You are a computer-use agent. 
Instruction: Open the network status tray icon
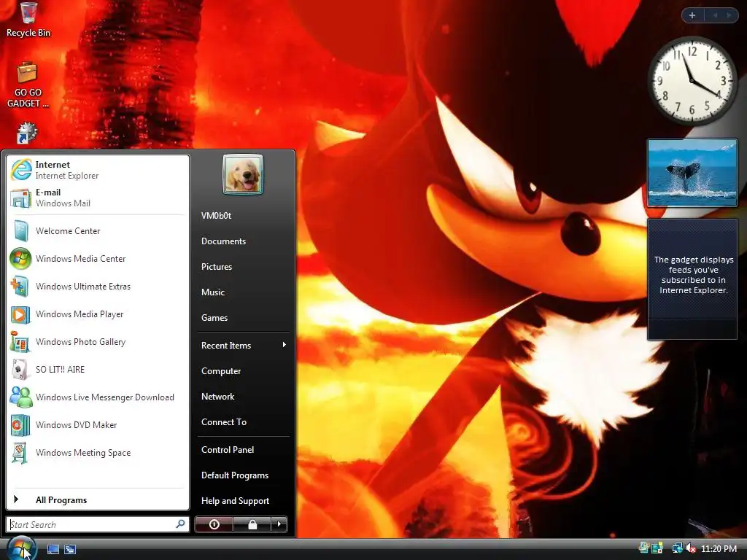tap(676, 548)
